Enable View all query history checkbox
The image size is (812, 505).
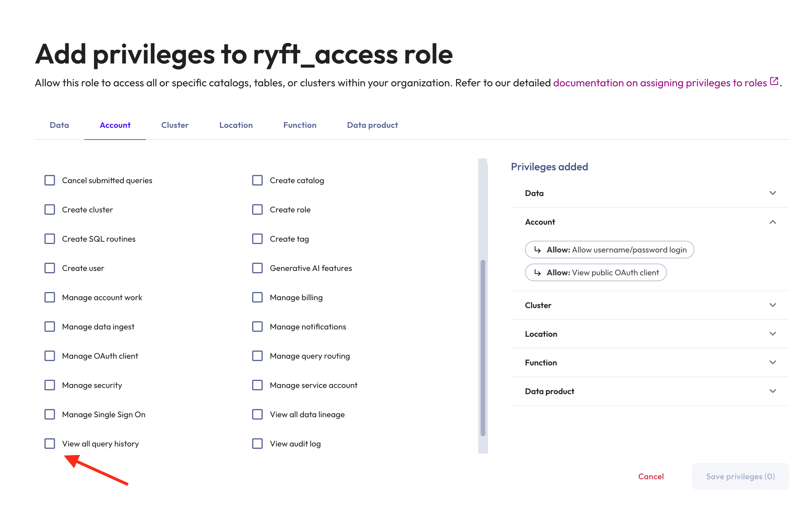pyautogui.click(x=50, y=444)
